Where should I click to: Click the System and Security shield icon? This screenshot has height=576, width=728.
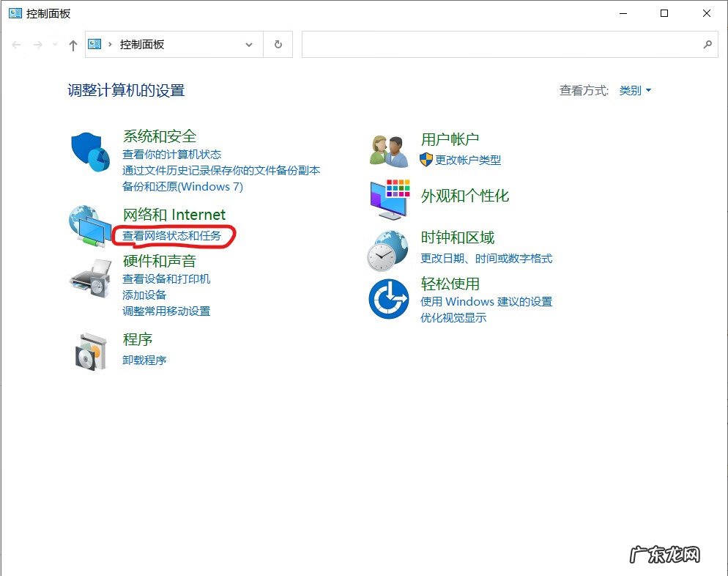coord(89,150)
